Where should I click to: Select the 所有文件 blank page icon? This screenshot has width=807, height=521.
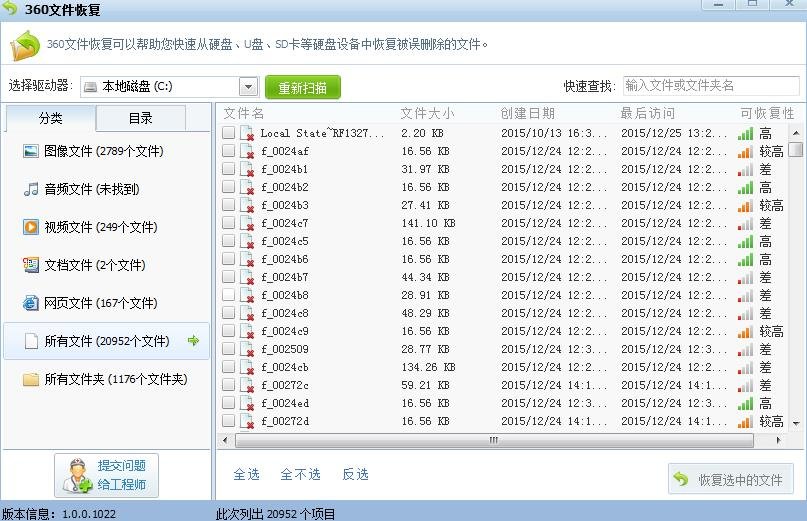coord(31,341)
